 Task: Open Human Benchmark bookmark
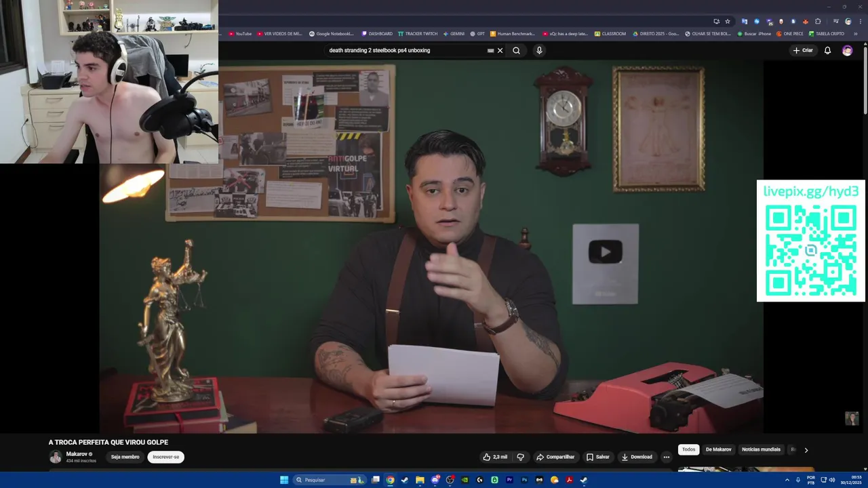point(513,33)
